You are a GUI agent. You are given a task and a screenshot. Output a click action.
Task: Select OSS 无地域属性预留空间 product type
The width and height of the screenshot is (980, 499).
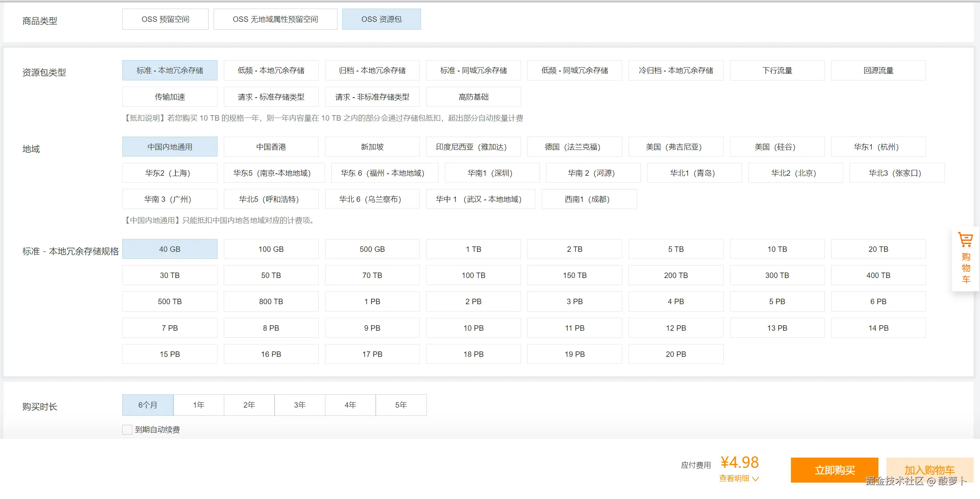(x=275, y=19)
